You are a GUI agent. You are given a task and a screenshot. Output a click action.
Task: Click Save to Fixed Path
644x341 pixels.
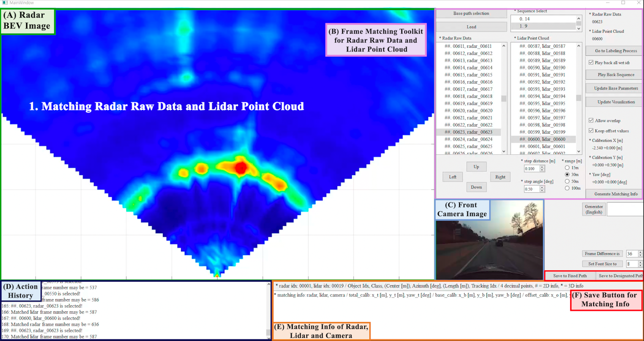click(570, 276)
